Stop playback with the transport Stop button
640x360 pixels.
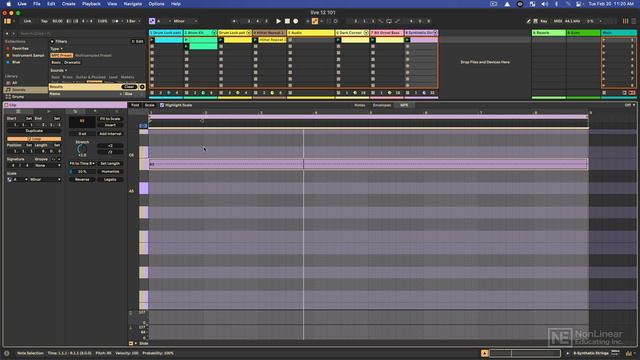pyautogui.click(x=287, y=21)
